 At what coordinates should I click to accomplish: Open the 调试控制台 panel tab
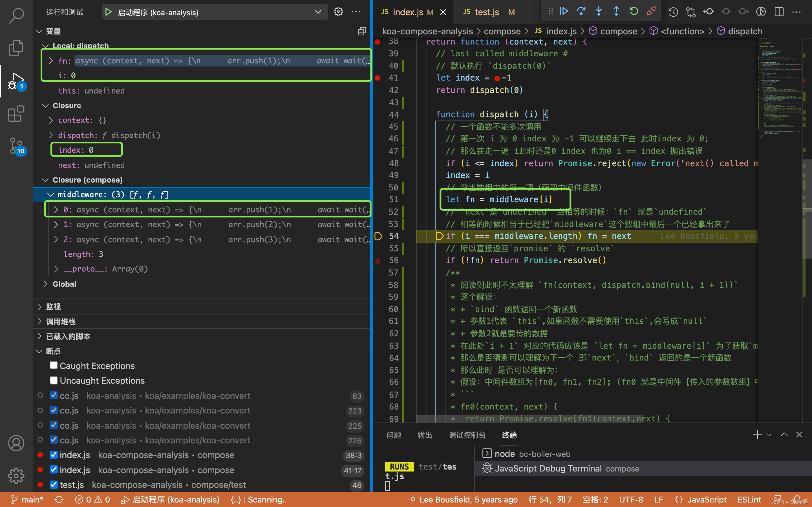coord(467,435)
